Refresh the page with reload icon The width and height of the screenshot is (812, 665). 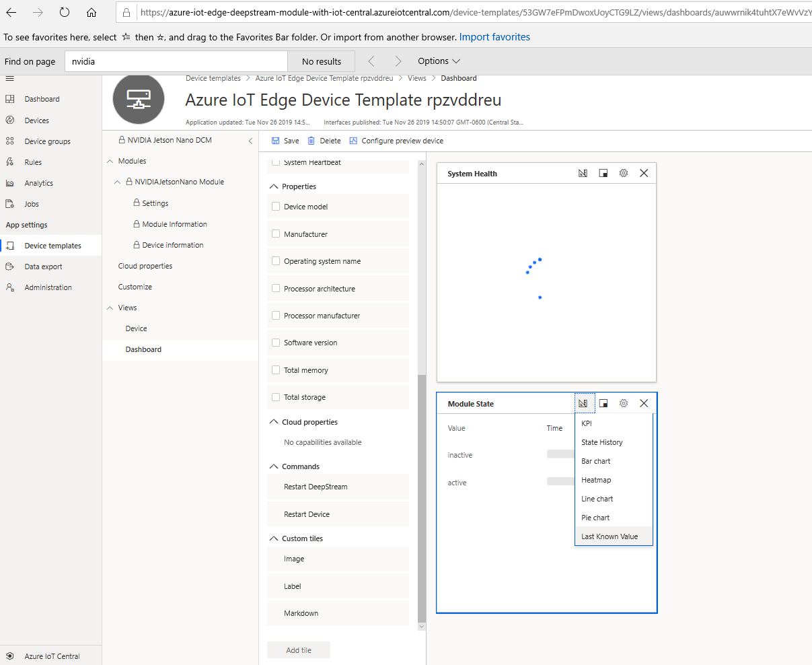click(65, 12)
